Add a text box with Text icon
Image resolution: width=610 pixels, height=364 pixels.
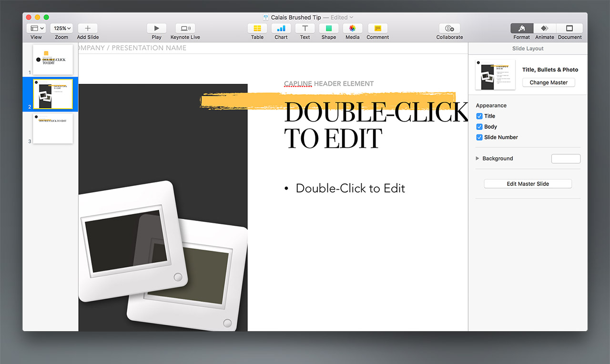pyautogui.click(x=305, y=29)
